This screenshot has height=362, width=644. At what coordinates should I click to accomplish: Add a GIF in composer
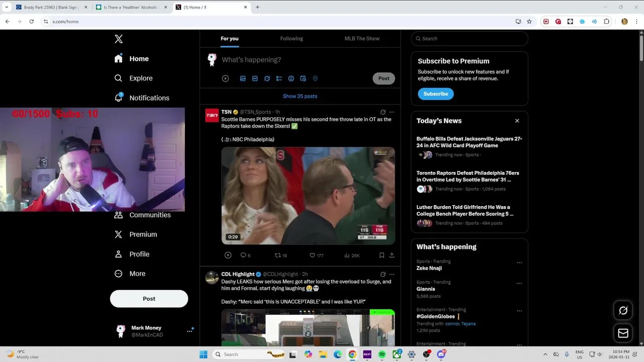click(255, 78)
